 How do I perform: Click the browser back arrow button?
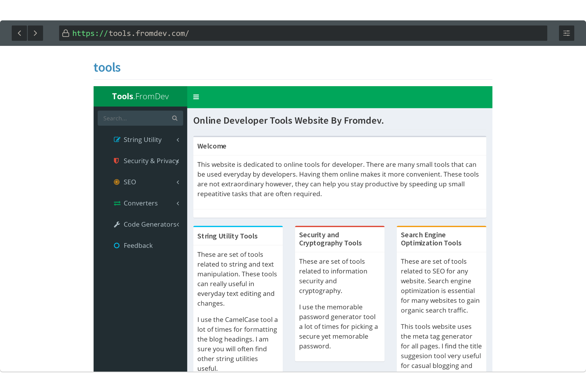coord(19,33)
